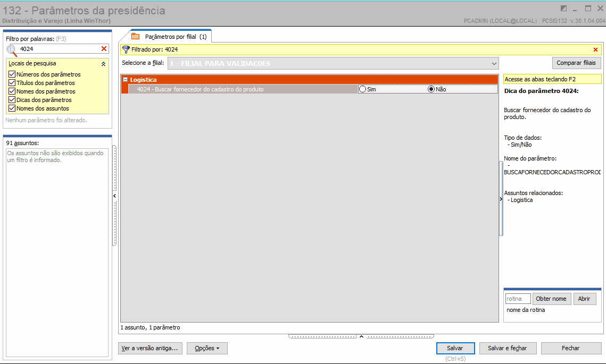This screenshot has height=364, width=606.
Task: Click 'nome da rotina' label
Action: click(526, 310)
